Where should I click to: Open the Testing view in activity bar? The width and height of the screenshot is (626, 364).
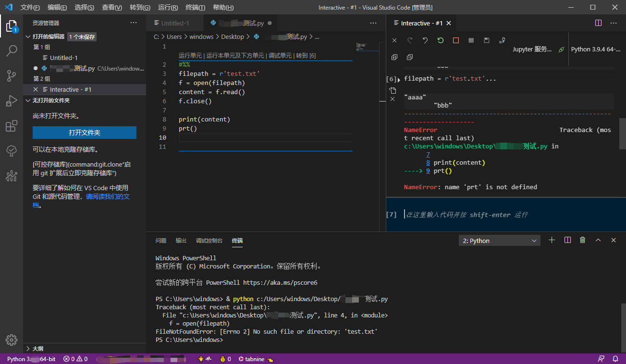tap(12, 151)
